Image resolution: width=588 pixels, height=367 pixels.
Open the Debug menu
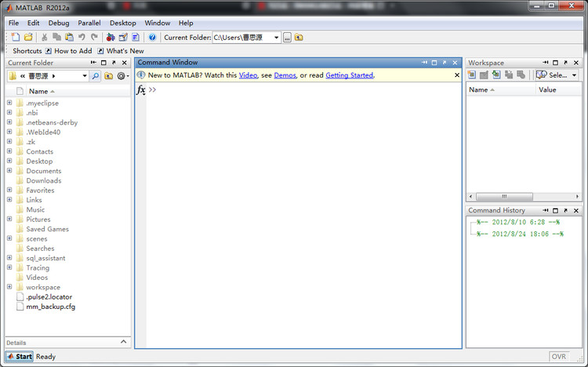tap(59, 23)
